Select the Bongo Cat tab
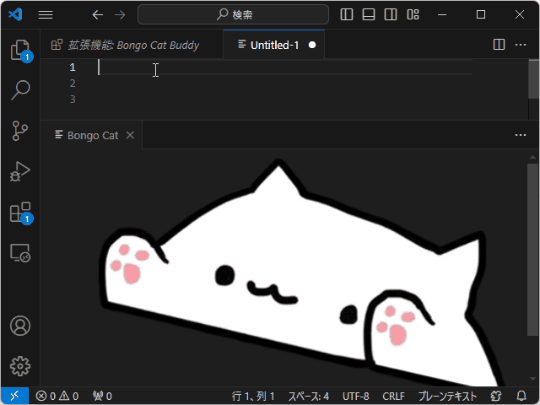This screenshot has width=540, height=405. point(92,135)
